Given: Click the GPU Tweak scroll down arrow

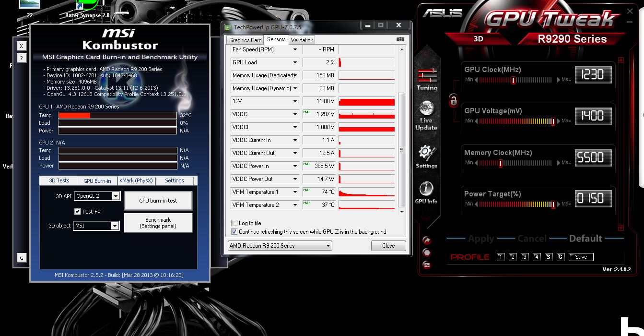Looking at the screenshot, I should click(621, 228).
